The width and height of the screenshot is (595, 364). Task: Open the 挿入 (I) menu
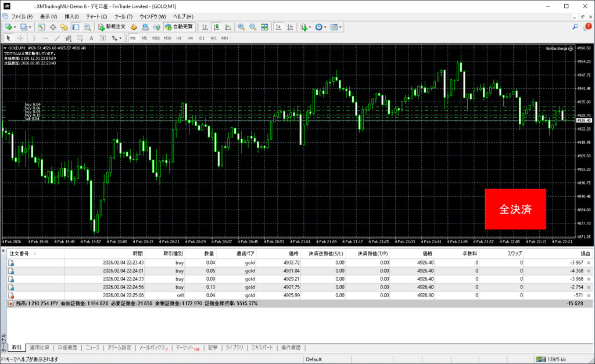click(x=71, y=16)
